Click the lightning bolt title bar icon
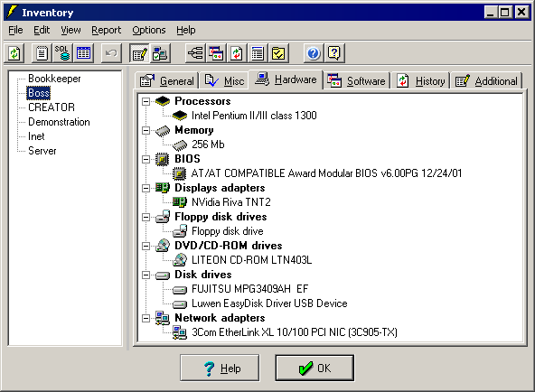Screen dimensions: 535x392 (12, 12)
